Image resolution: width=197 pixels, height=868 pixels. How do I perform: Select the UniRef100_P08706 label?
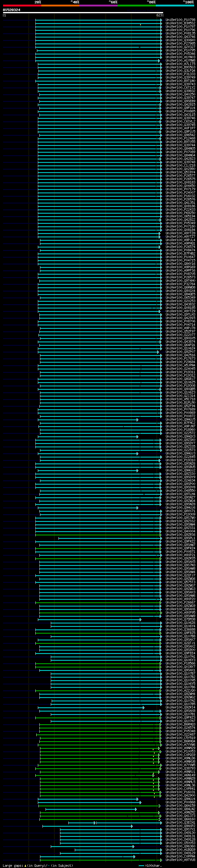pyautogui.click(x=180, y=321)
